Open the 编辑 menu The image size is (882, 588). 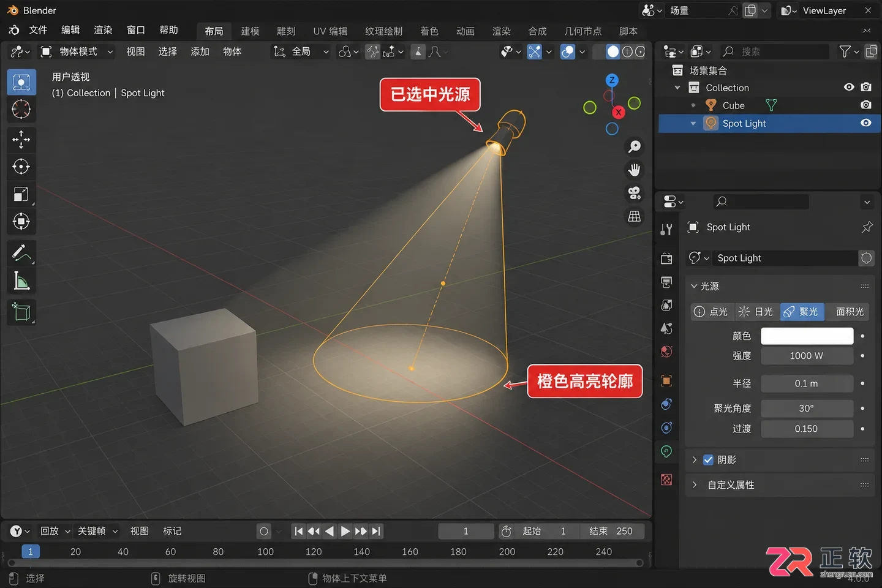[70, 30]
